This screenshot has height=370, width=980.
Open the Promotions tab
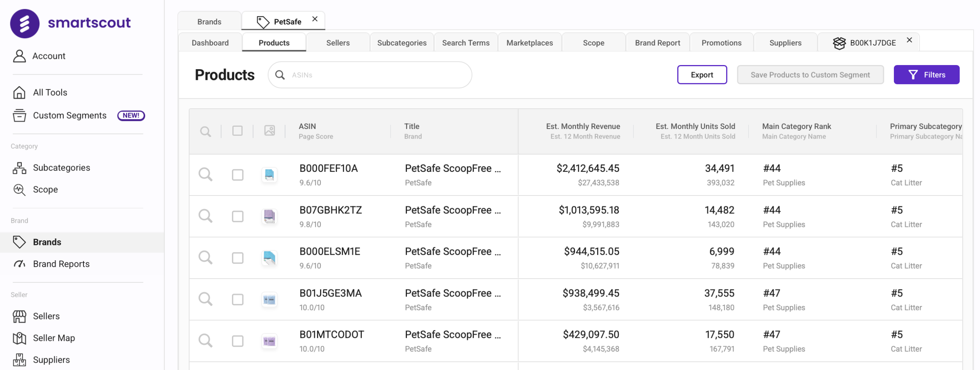tap(722, 43)
